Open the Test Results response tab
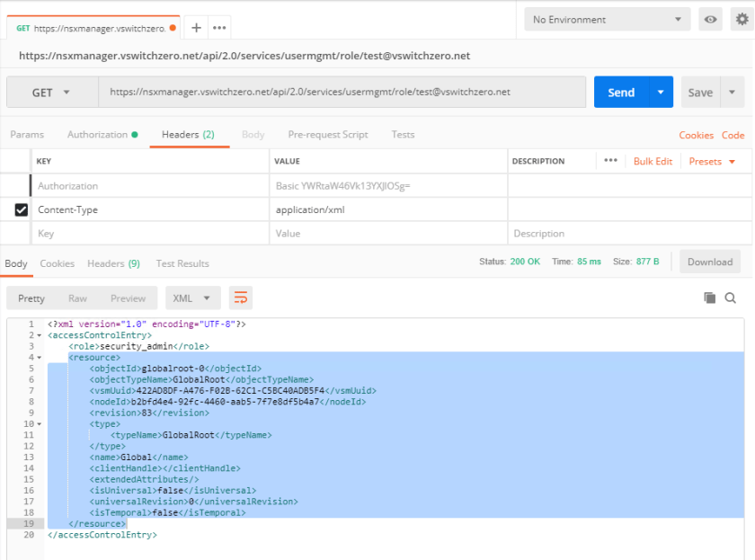 coord(182,263)
